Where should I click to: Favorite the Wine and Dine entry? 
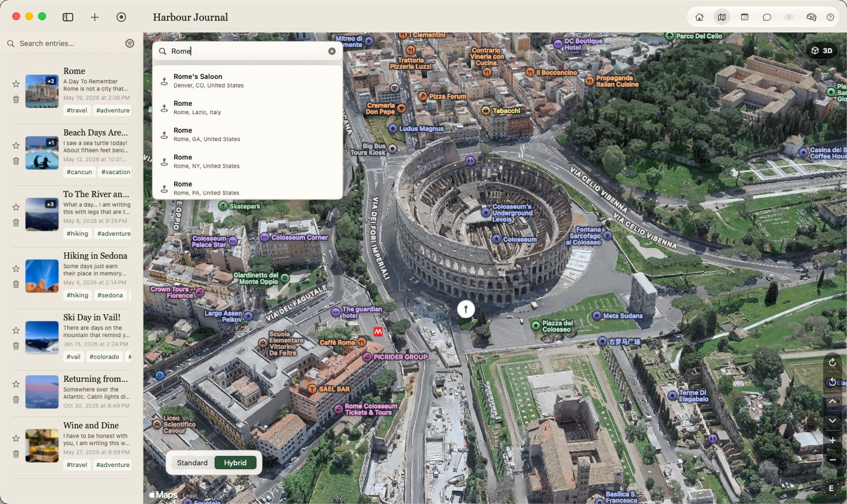(16, 438)
